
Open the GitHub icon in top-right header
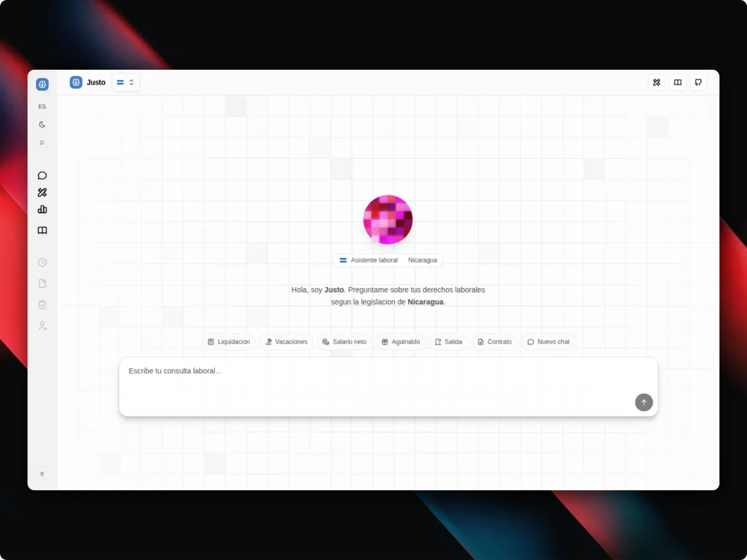pos(698,82)
